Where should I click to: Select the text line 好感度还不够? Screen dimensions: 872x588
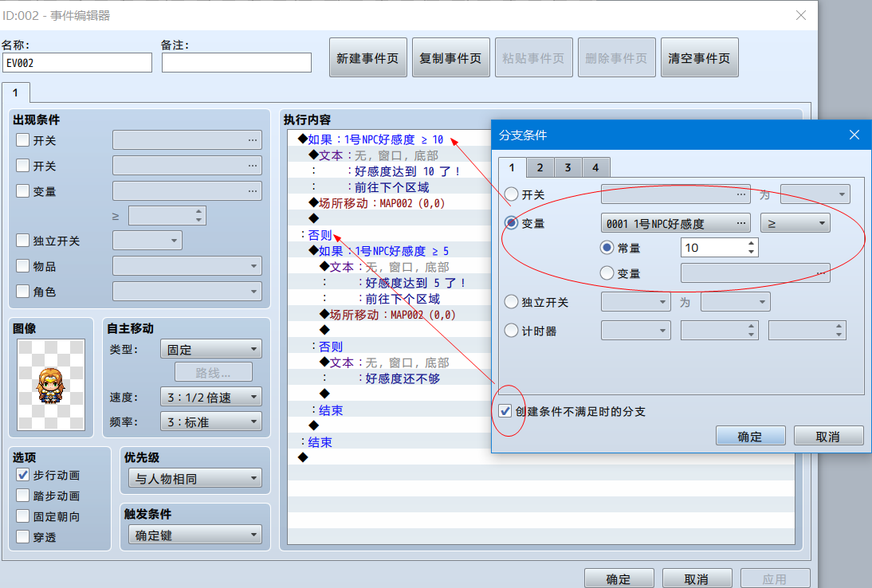(x=403, y=378)
